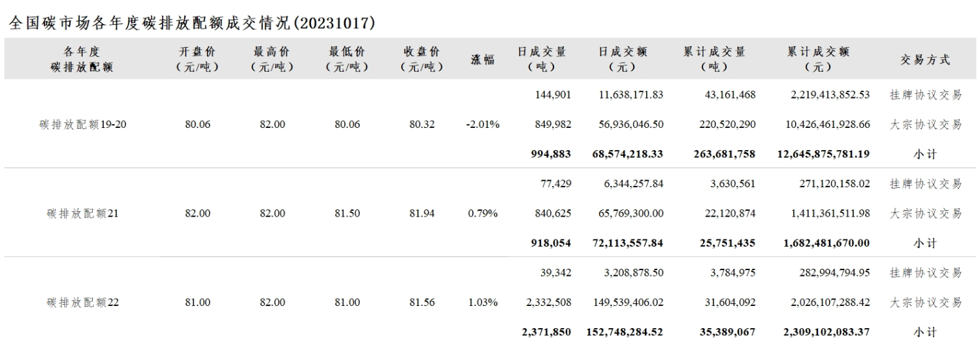Select cumulative volume 35,389,067 cell
The width and height of the screenshot is (980, 351).
click(726, 331)
